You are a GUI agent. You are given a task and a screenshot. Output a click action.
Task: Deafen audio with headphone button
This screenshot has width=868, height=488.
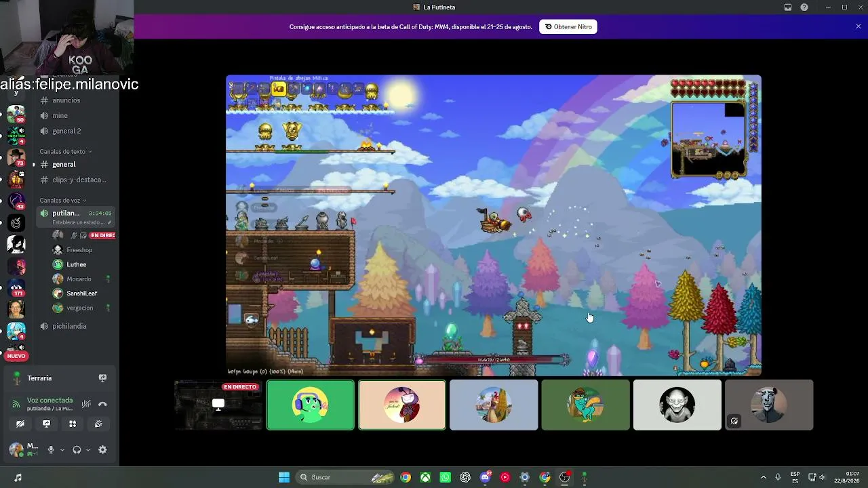pyautogui.click(x=77, y=449)
